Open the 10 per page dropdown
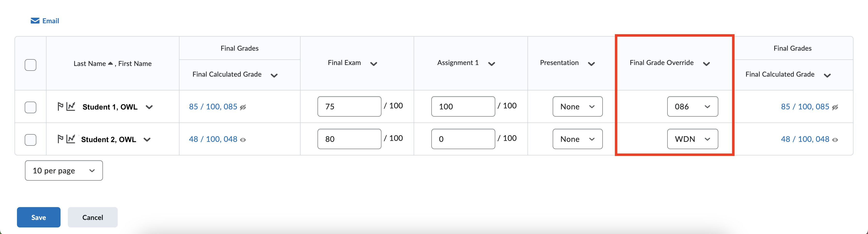 point(63,170)
